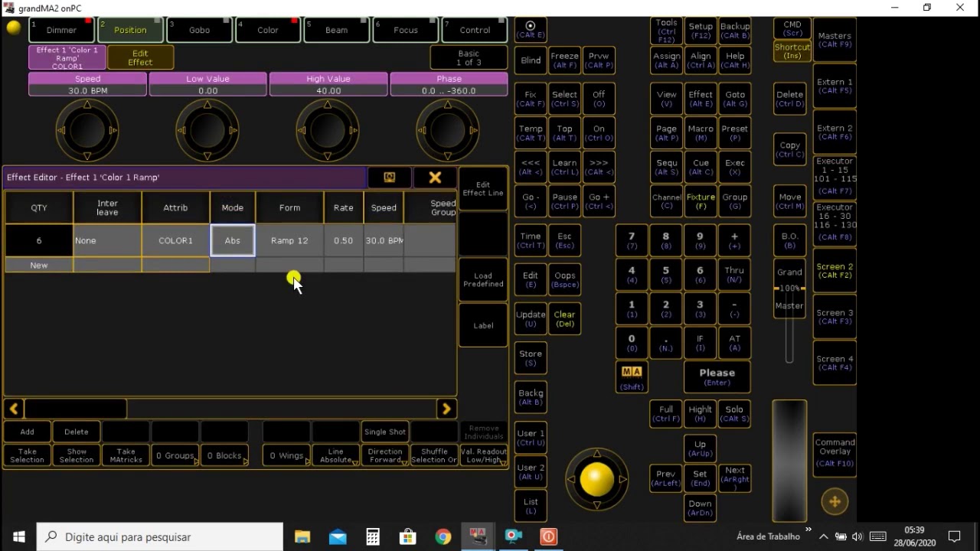
Task: Click the Ramp 12 form cell
Action: click(289, 240)
